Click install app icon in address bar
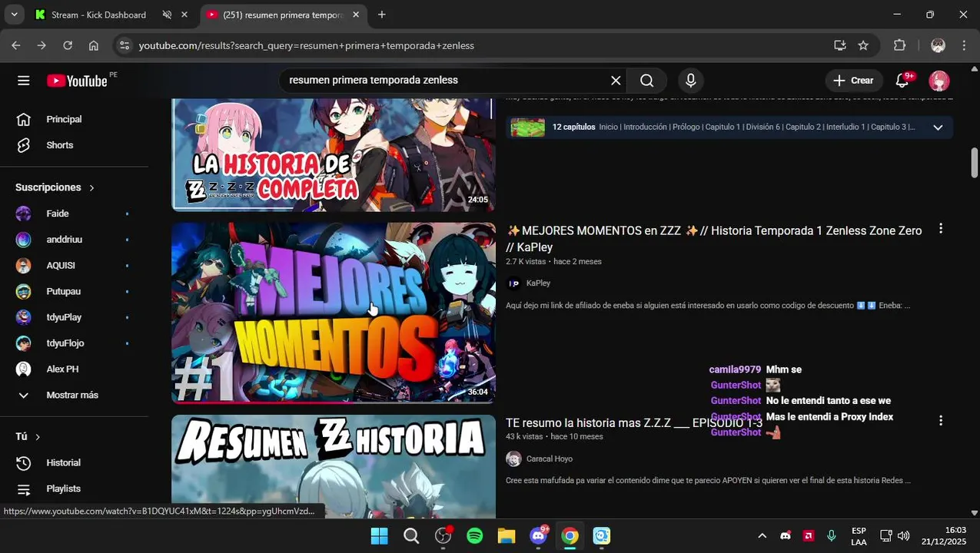980x553 pixels. pyautogui.click(x=839, y=45)
